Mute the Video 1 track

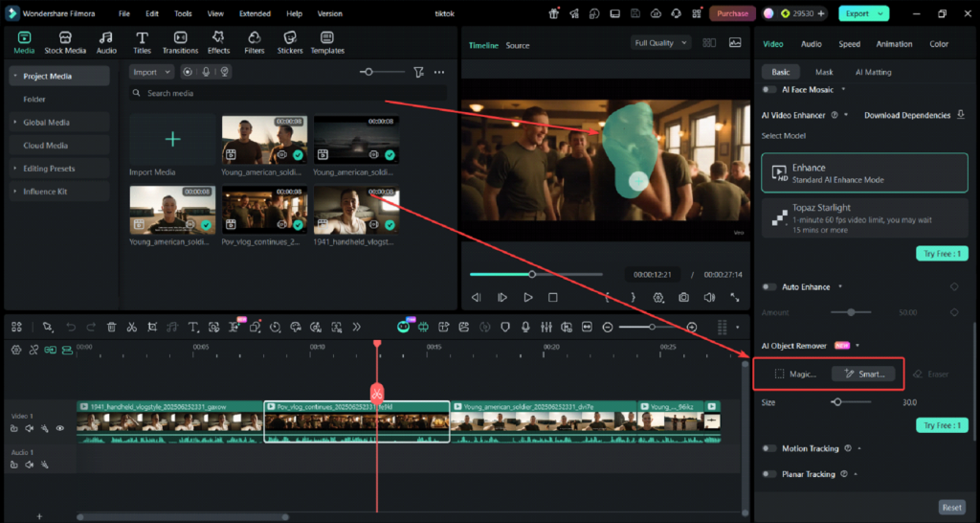(x=29, y=428)
